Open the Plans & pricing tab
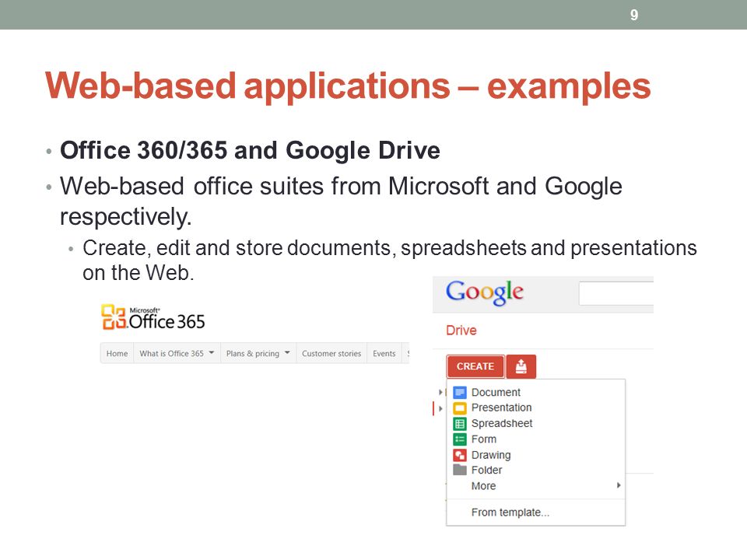747x560 pixels. 258,353
